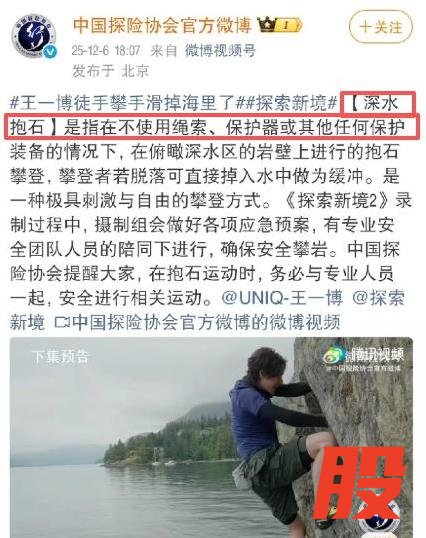Click the 下集预告 label on the video
The width and height of the screenshot is (426, 538).
pos(60,356)
